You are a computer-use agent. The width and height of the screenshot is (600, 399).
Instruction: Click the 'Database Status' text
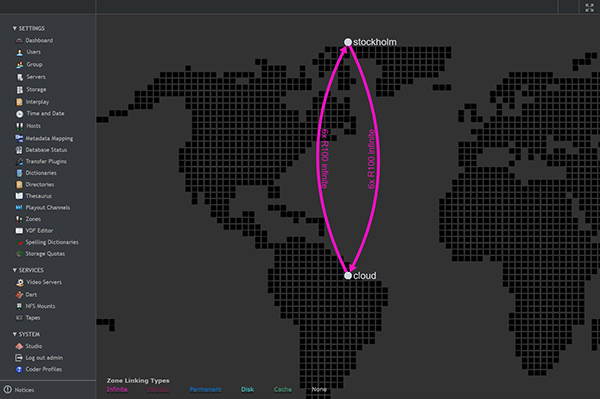[46, 150]
